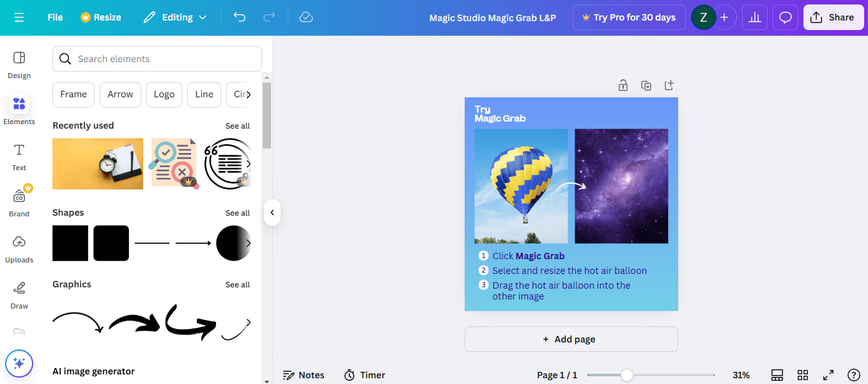Open the File menu

55,17
